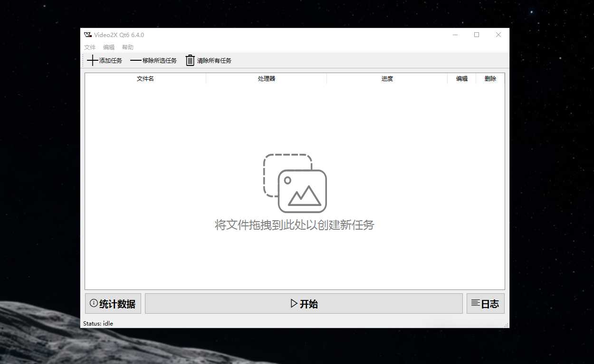Click the window resize grip in status bar
594x364 pixels.
pos(506,325)
